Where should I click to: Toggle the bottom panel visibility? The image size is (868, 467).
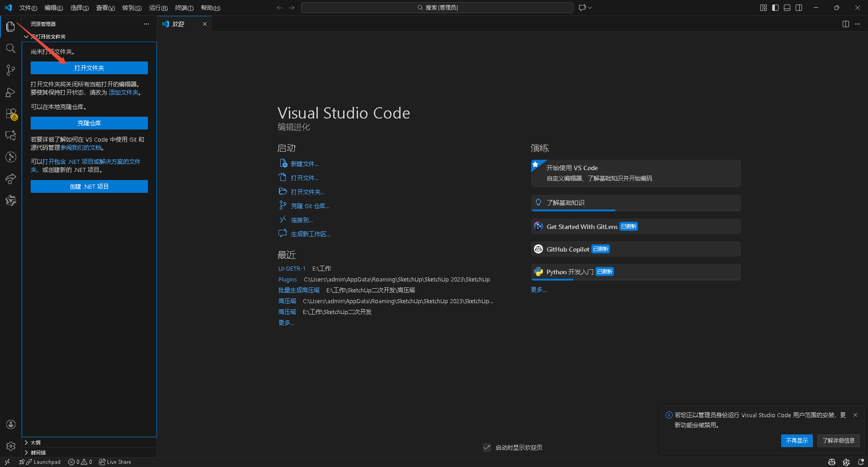click(x=787, y=8)
